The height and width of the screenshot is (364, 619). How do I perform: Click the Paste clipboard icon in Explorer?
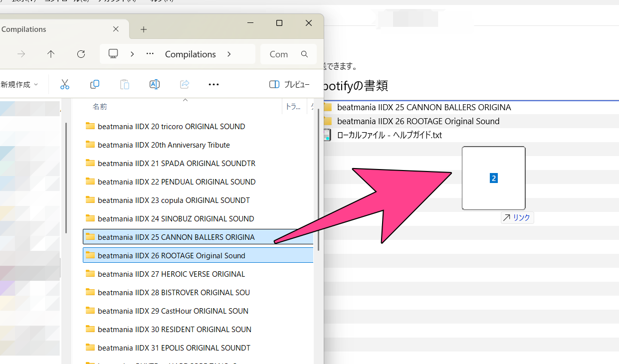click(x=125, y=84)
